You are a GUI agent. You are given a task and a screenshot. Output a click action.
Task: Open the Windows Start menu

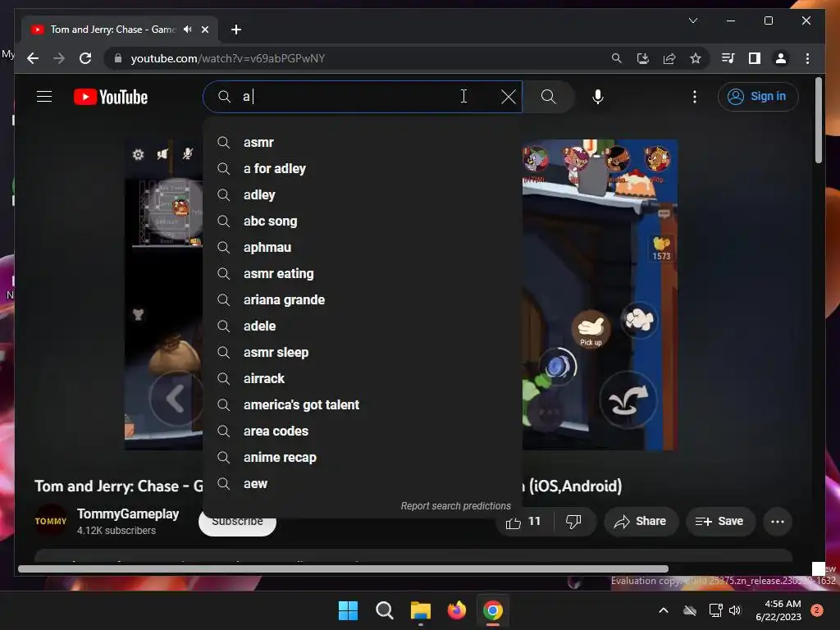348,610
